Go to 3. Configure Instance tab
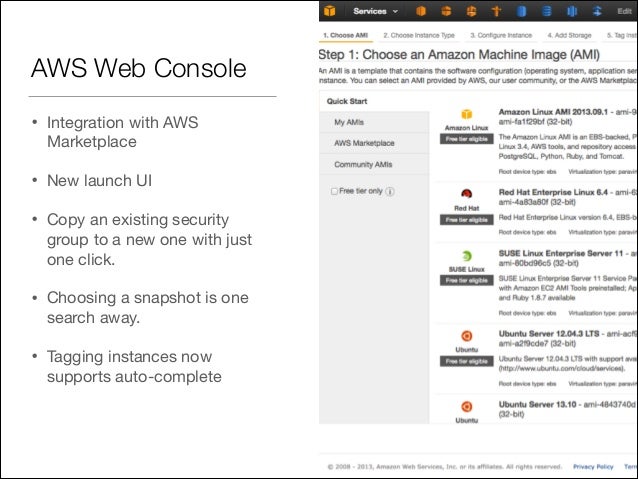 pyautogui.click(x=501, y=35)
